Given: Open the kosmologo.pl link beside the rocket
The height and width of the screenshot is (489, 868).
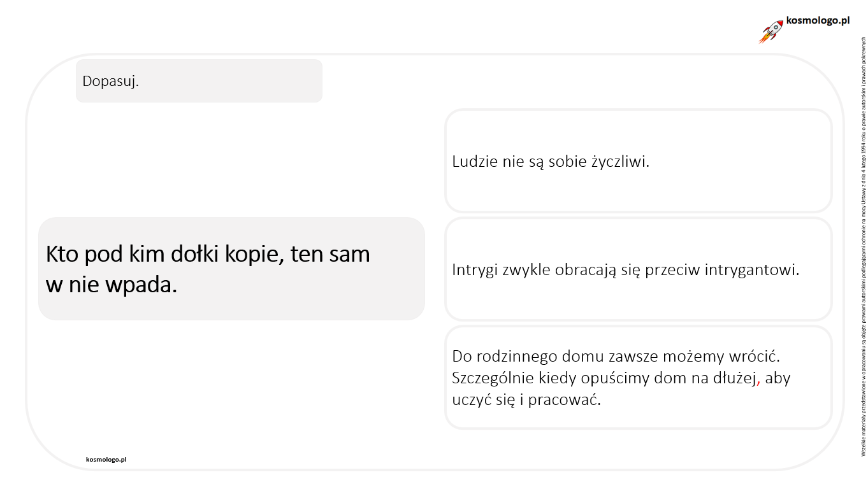Looking at the screenshot, I should (x=818, y=20).
